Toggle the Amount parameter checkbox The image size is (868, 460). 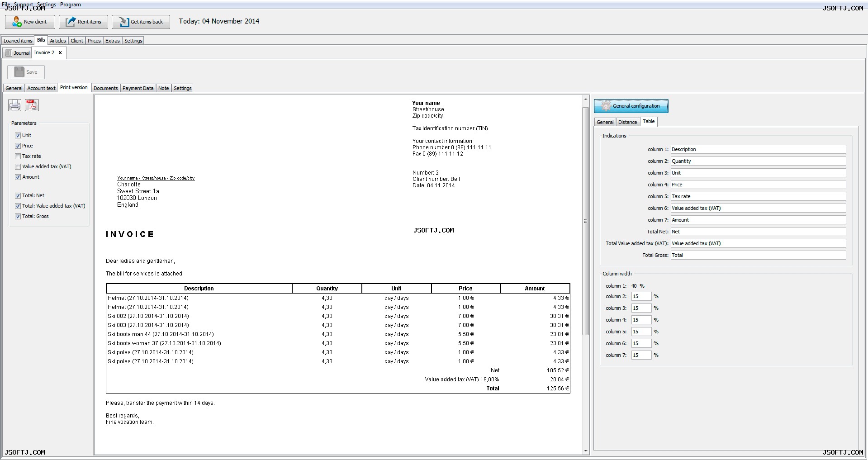pos(18,177)
